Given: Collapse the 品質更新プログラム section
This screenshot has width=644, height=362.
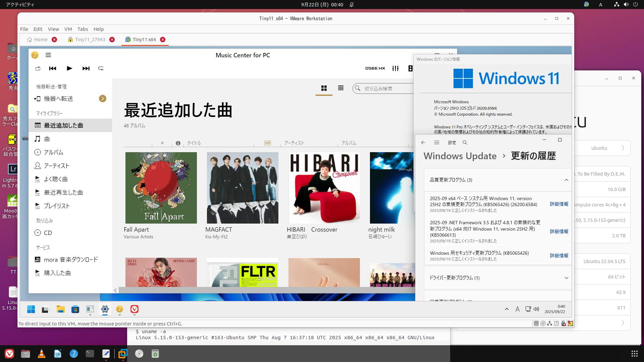Looking at the screenshot, I should (x=566, y=180).
